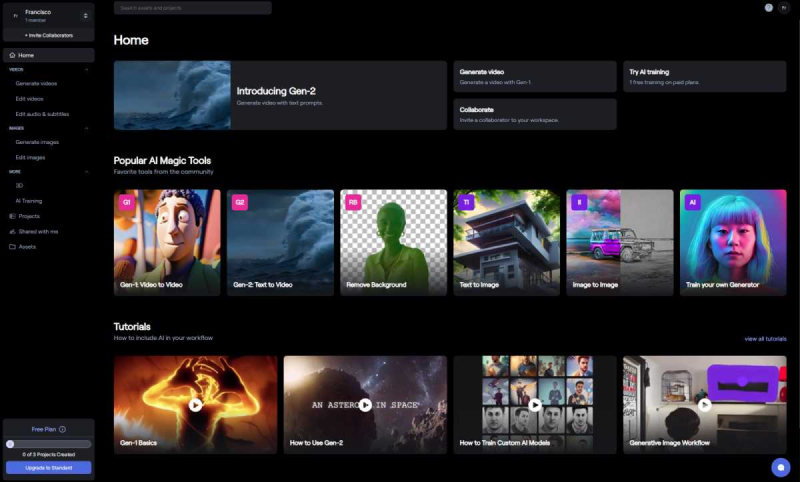Screen dimensions: 800x482
Task: Click the G1 badge on Gen-1 card
Action: coord(126,202)
